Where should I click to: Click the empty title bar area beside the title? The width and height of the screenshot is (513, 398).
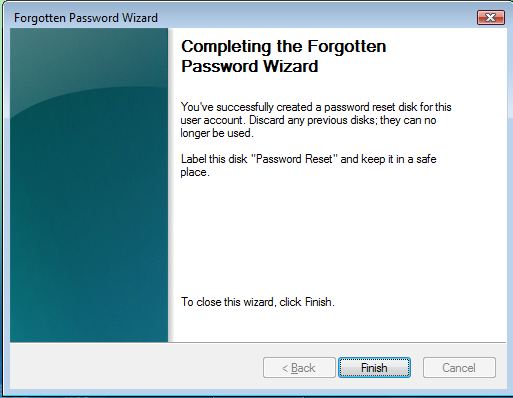(x=317, y=18)
